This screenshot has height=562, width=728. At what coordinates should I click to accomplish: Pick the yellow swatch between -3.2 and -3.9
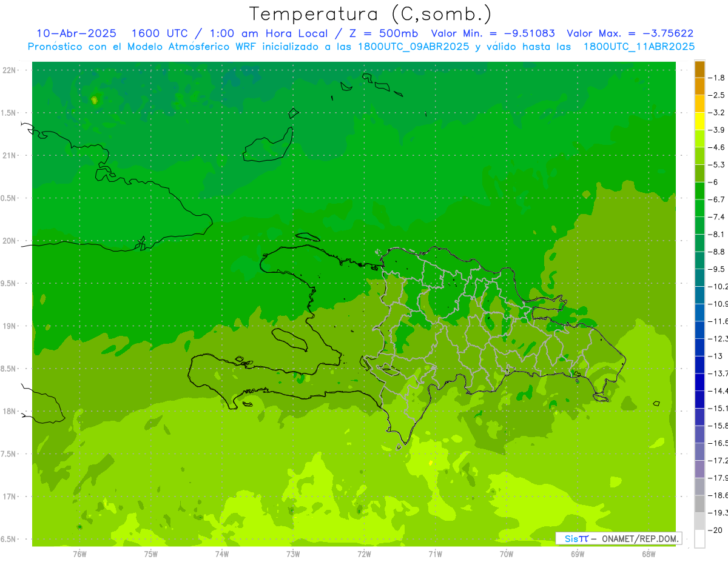point(699,121)
